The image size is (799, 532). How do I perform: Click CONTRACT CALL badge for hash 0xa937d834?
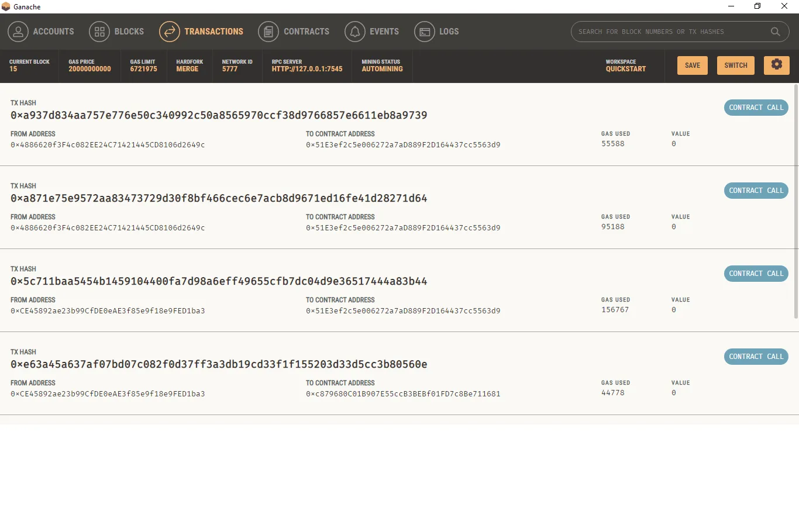(756, 108)
